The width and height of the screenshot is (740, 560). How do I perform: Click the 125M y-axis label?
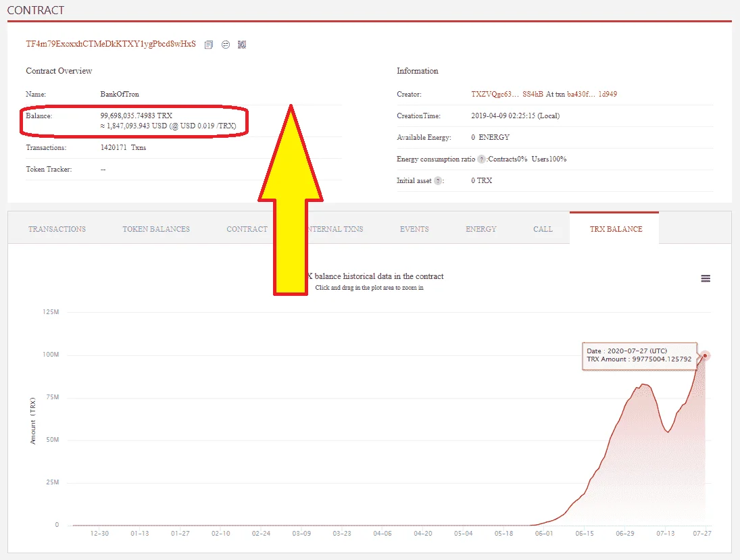[x=51, y=312]
